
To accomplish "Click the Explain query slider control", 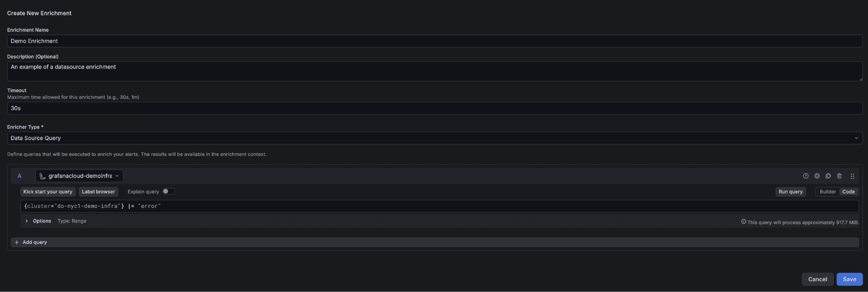I will (x=169, y=191).
